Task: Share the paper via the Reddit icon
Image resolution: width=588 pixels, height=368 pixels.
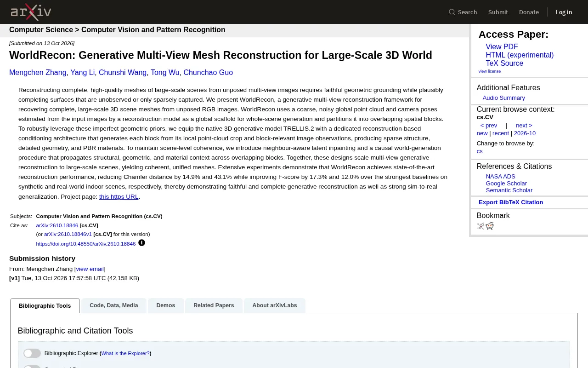Action: click(490, 226)
